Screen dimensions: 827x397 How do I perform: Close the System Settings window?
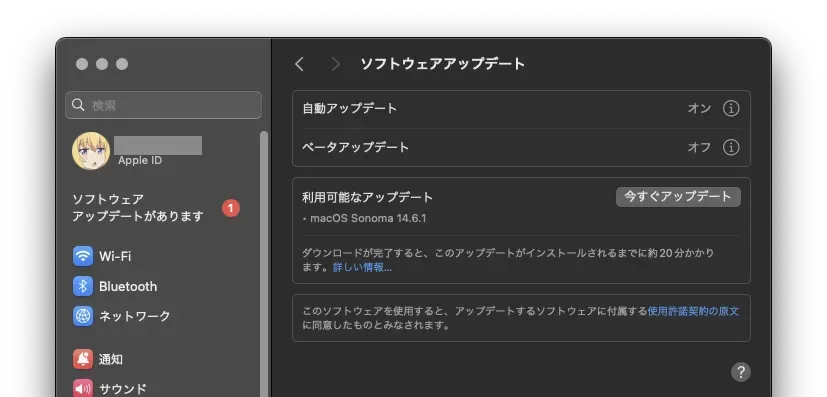(82, 64)
